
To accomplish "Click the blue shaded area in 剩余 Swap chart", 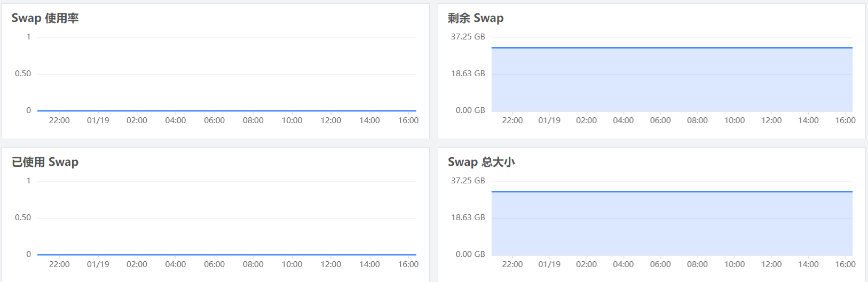I will coord(672,80).
